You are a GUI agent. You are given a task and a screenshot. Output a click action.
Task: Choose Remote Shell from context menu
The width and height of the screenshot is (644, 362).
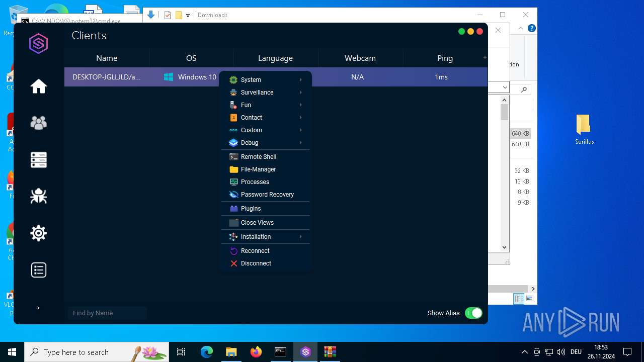coord(266,157)
